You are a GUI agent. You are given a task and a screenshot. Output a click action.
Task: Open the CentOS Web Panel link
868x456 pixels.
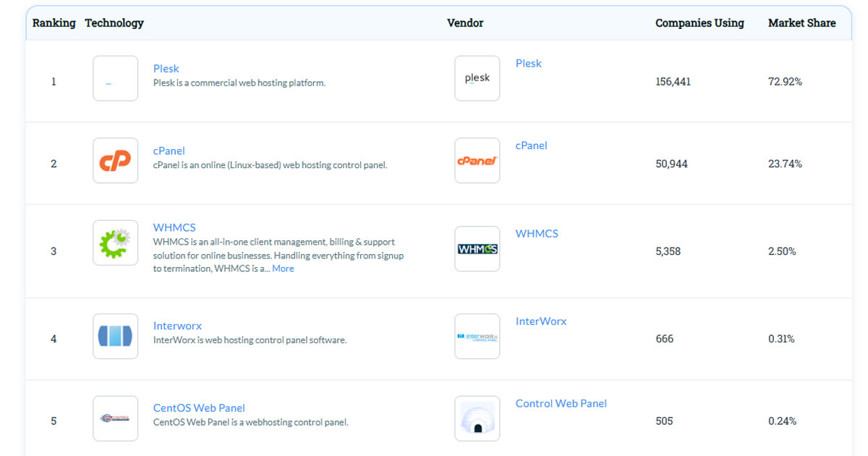click(x=199, y=408)
